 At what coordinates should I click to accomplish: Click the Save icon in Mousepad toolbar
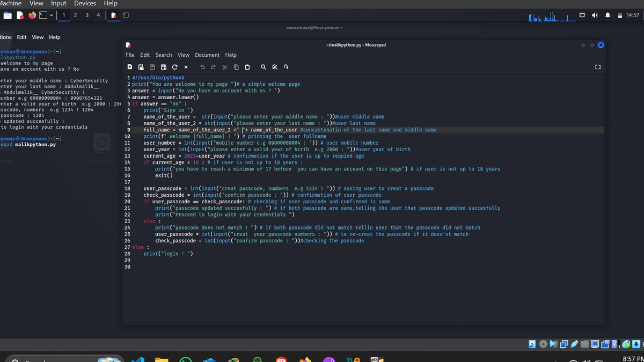[152, 67]
